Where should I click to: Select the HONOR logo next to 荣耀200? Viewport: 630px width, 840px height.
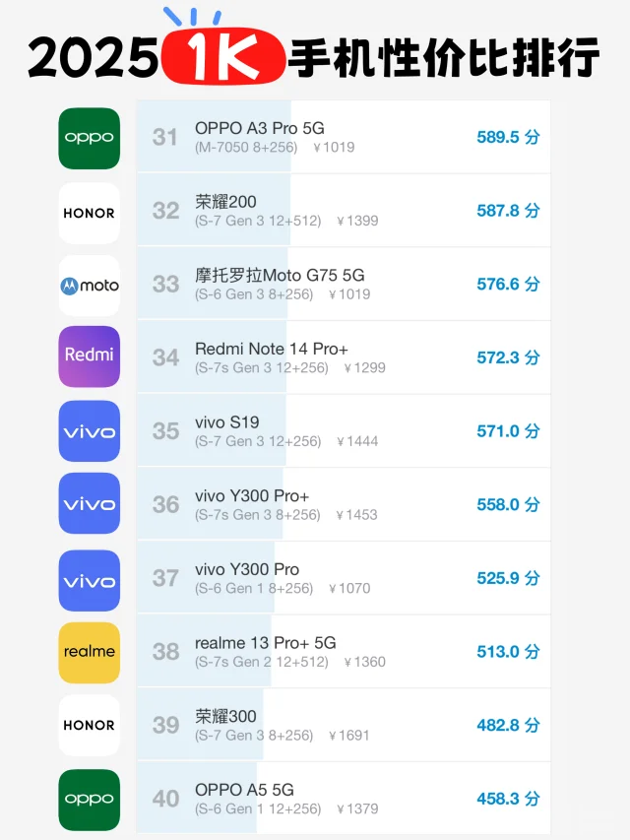click(89, 213)
